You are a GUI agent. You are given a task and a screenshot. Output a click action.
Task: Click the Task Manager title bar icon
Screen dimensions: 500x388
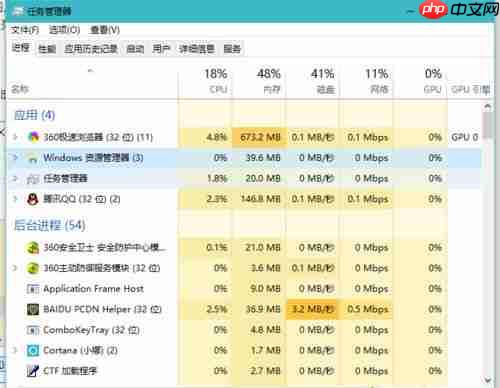[18, 11]
